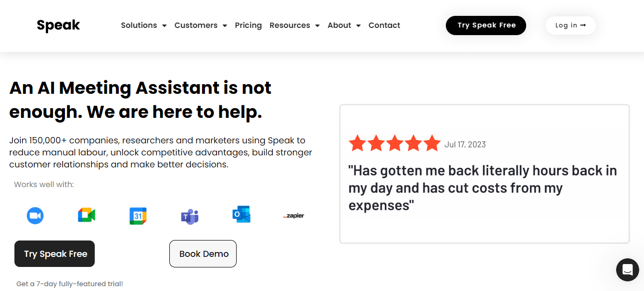Click the Log in button
This screenshot has height=291, width=644.
pyautogui.click(x=570, y=25)
